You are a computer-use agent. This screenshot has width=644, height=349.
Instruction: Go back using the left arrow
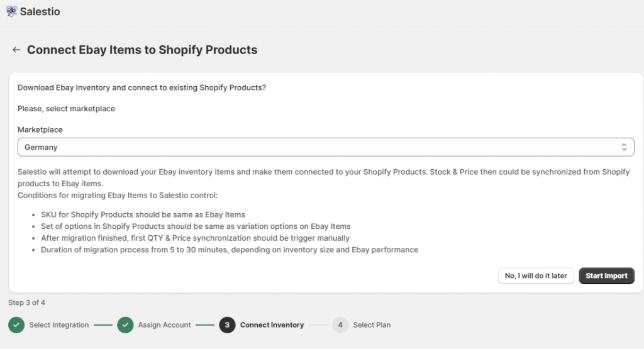pos(16,50)
